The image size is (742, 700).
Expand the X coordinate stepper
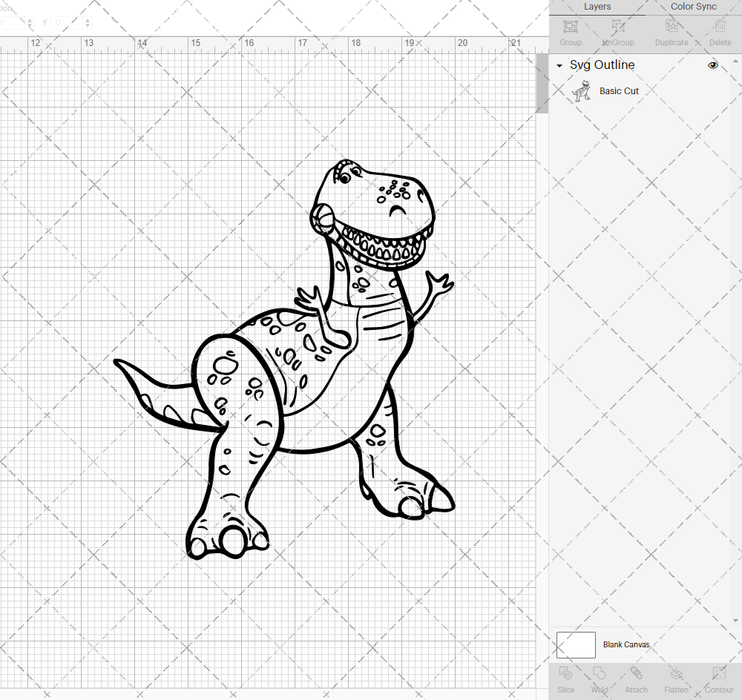(30, 19)
